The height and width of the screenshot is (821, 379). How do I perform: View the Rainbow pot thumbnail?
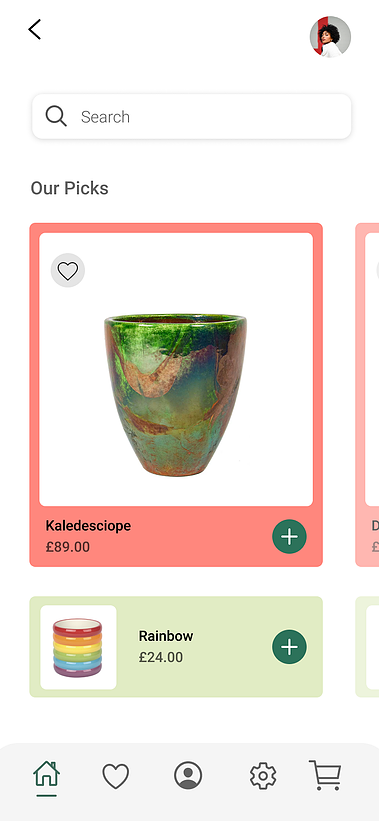tap(78, 647)
